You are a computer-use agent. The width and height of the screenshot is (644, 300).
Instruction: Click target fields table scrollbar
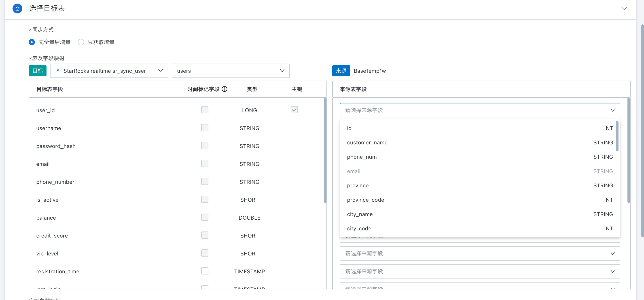(x=325, y=150)
